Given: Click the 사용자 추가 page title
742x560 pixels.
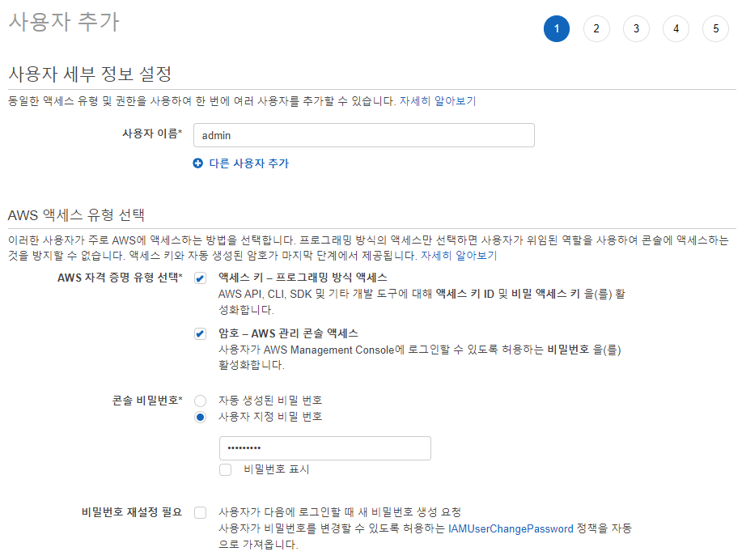Looking at the screenshot, I should 64,22.
